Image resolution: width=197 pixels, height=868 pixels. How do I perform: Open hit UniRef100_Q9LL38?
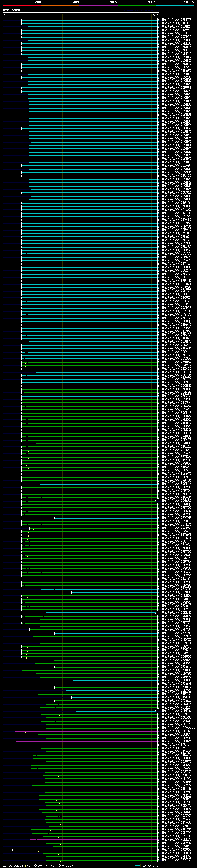pos(177,43)
